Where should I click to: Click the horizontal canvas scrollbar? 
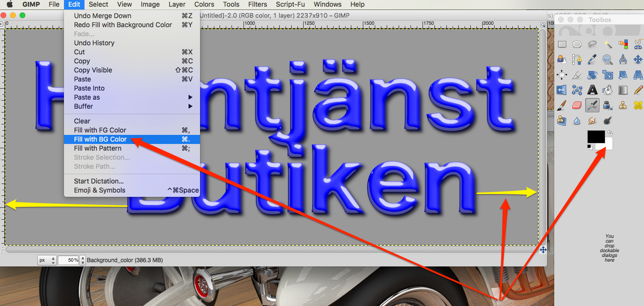pos(272,249)
